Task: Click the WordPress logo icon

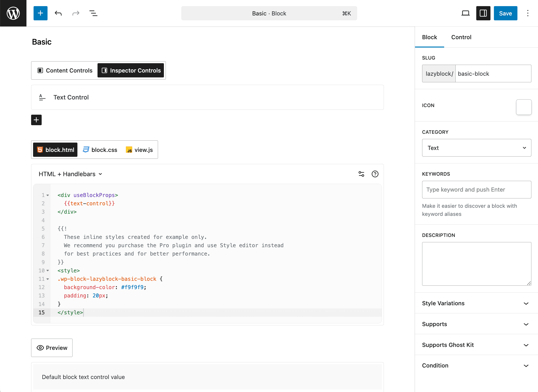Action: tap(13, 13)
